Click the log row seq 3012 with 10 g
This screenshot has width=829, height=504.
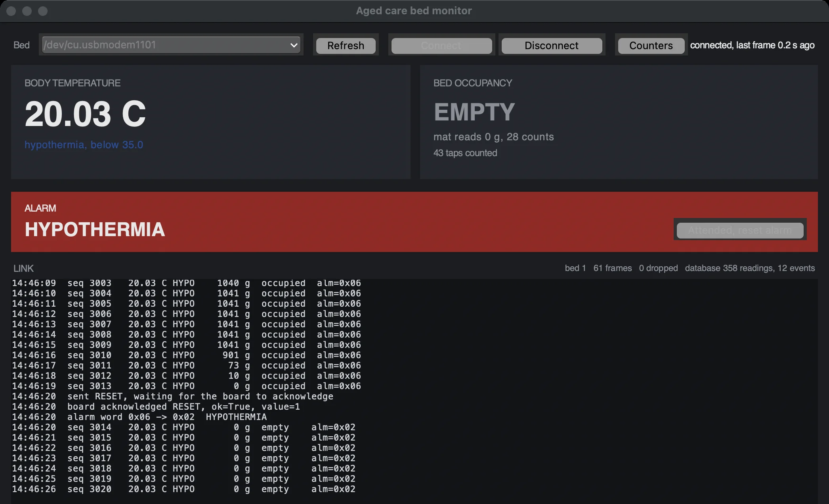tap(186, 376)
